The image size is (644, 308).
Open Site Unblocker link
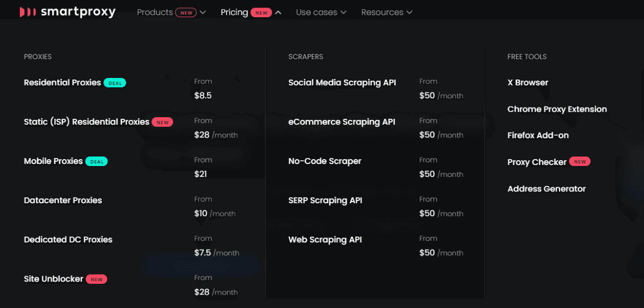point(54,279)
